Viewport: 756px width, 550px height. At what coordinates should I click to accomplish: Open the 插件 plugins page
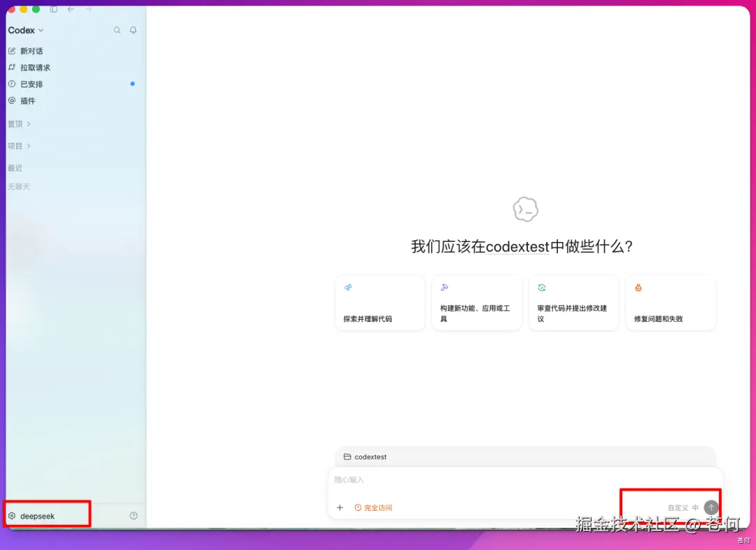pyautogui.click(x=22, y=101)
